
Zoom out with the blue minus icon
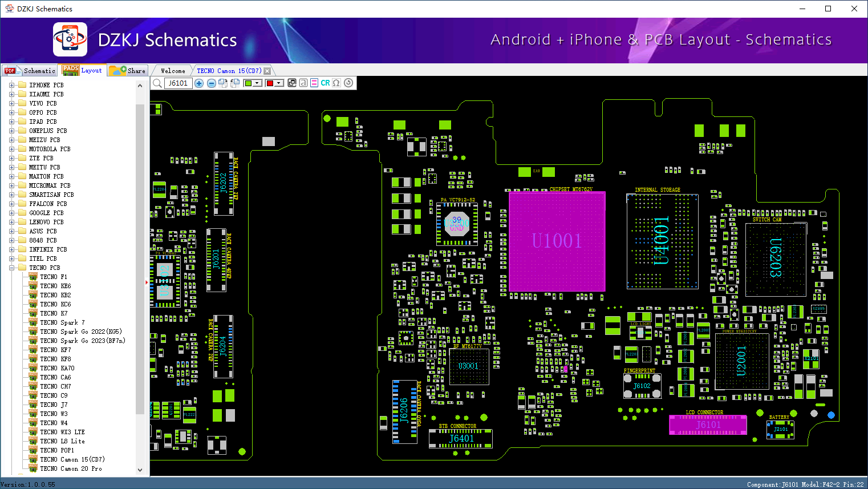point(211,83)
